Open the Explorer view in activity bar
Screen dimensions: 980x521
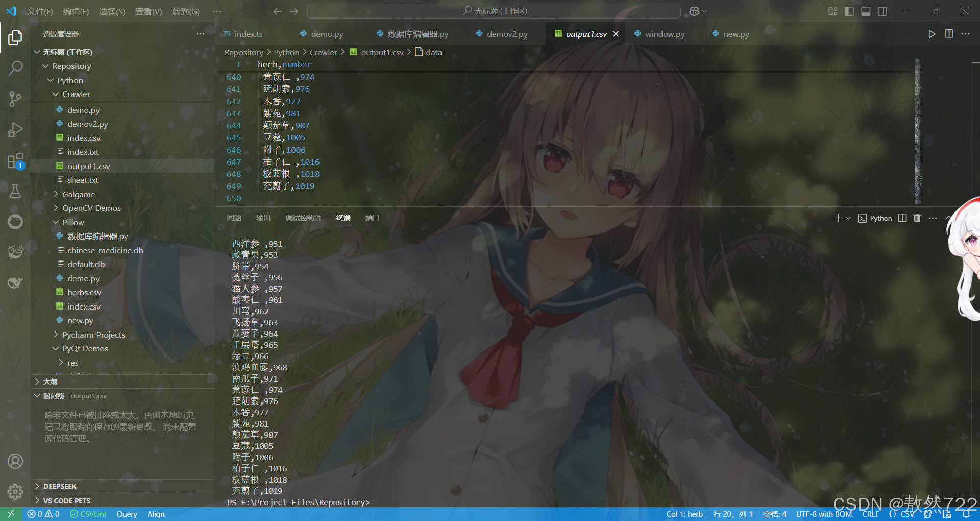coord(15,37)
